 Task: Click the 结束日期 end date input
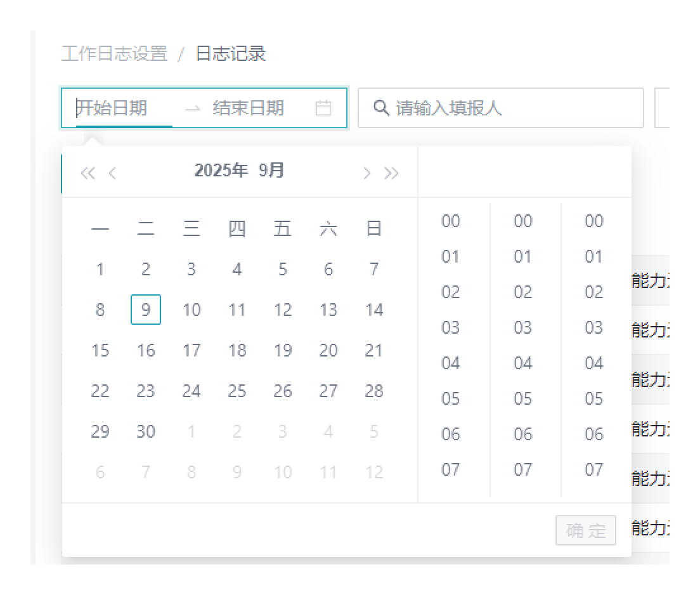click(249, 108)
